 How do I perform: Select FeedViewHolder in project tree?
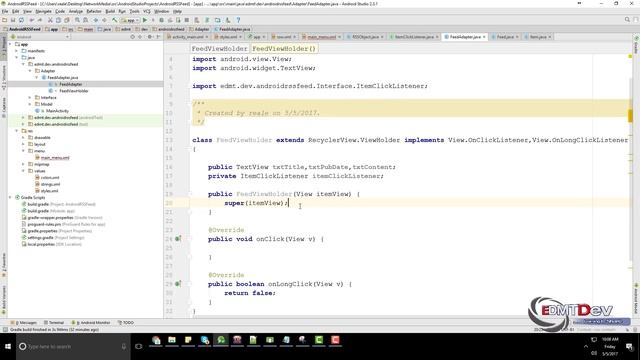73,91
